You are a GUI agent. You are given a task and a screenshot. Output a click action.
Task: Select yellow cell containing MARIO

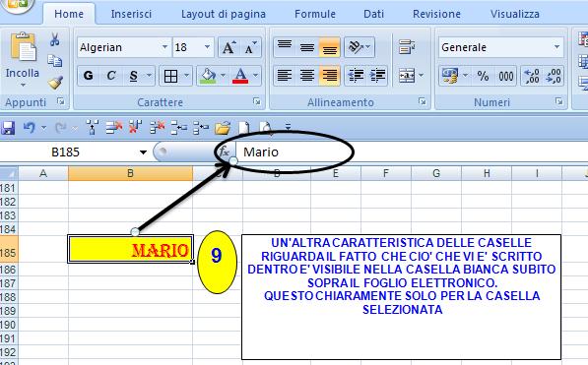(130, 249)
